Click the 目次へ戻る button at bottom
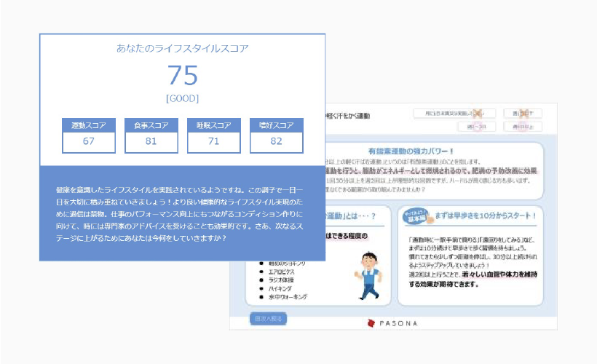Image resolution: width=597 pixels, height=364 pixels. [268, 319]
